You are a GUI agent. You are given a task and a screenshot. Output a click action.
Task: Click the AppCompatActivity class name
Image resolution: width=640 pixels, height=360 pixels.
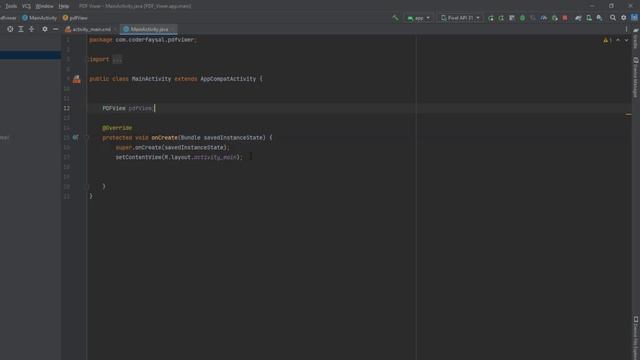click(x=228, y=79)
